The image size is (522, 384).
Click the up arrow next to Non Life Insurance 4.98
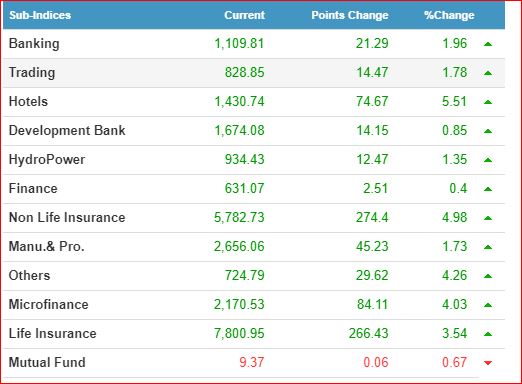pos(488,218)
